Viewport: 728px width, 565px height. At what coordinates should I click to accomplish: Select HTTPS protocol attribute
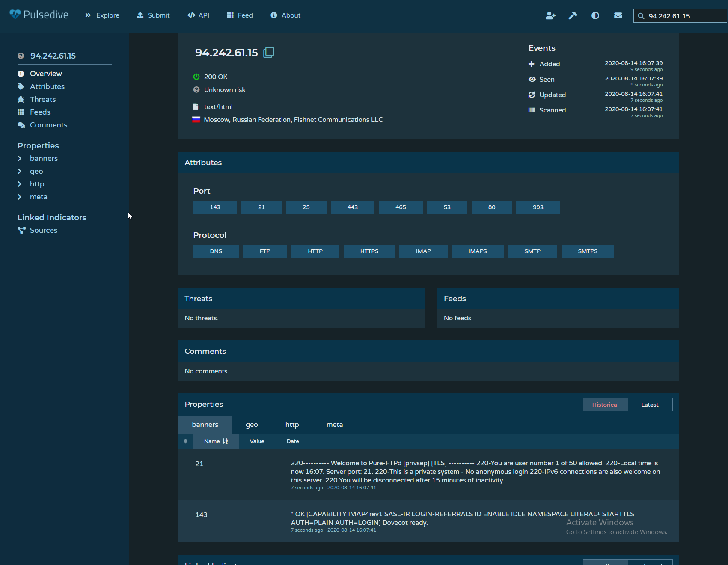click(x=369, y=251)
